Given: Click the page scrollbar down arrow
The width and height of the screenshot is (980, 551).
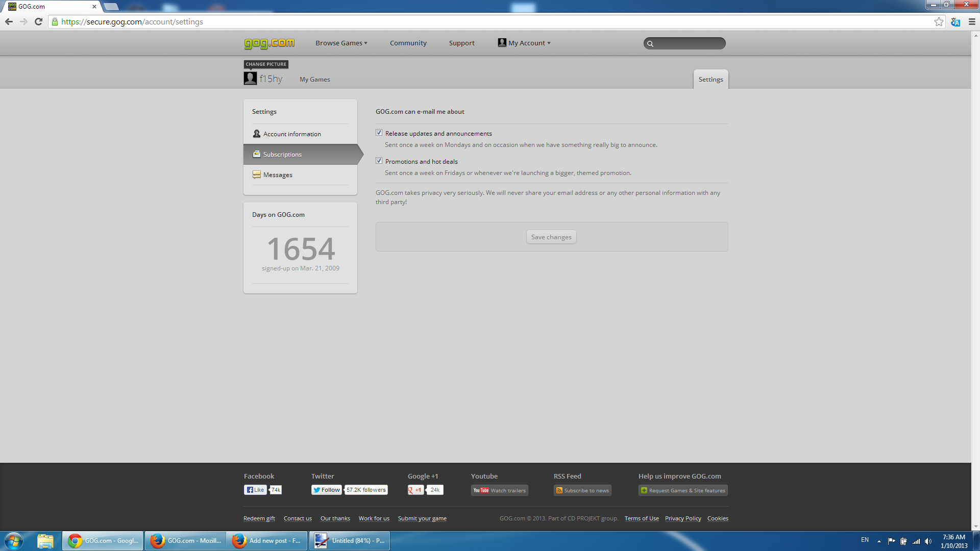Looking at the screenshot, I should click(976, 527).
